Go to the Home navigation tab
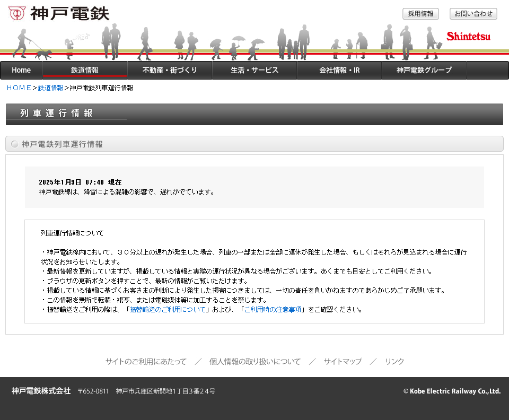Image resolution: width=509 pixels, height=420 pixels. point(21,70)
